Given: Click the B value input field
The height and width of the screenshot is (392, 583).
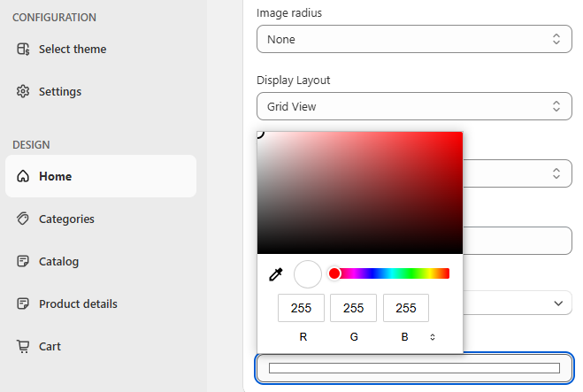Looking at the screenshot, I should pos(406,308).
